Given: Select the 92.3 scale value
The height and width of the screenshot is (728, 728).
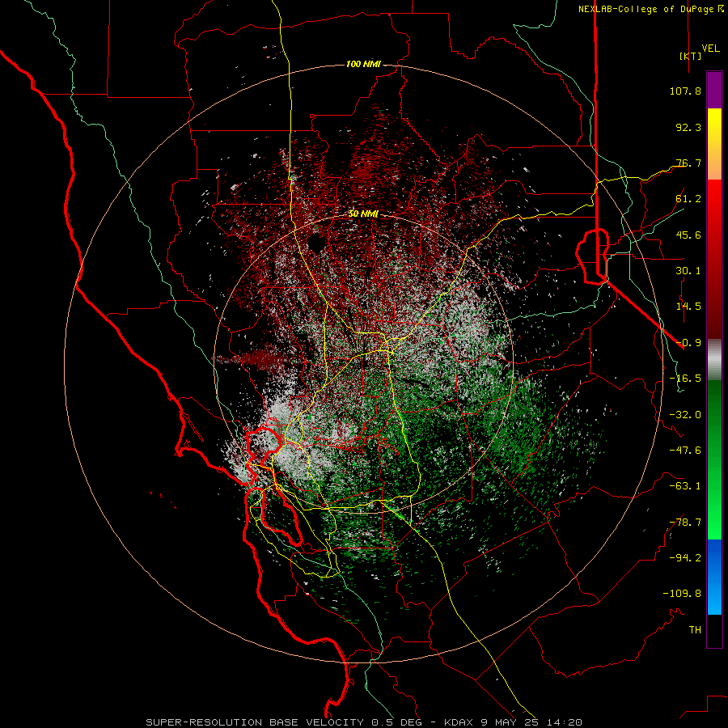Looking at the screenshot, I should click(688, 127).
